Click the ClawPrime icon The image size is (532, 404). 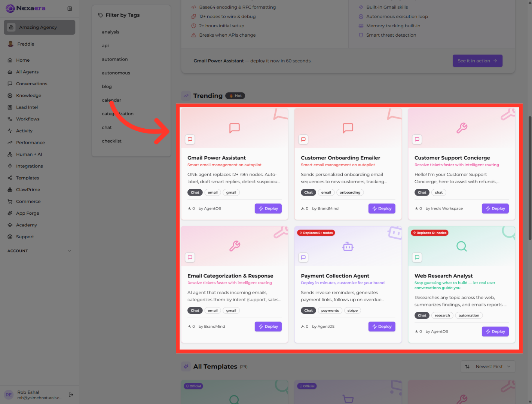pyautogui.click(x=10, y=190)
